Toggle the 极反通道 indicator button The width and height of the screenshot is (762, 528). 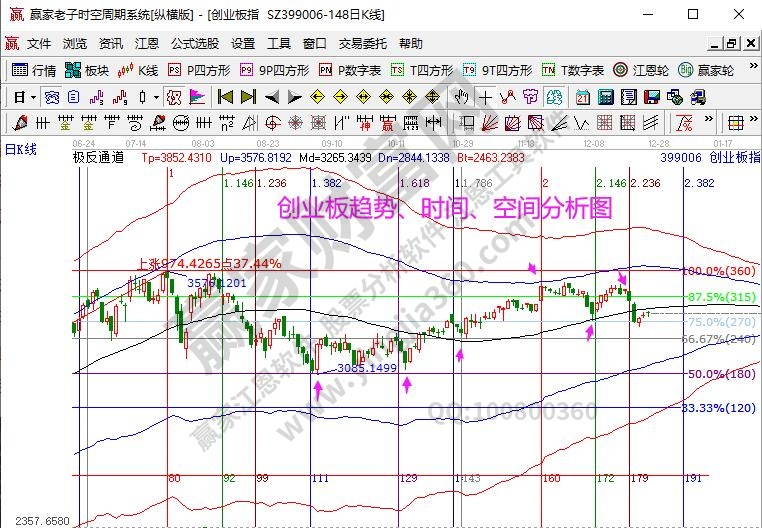coord(98,157)
